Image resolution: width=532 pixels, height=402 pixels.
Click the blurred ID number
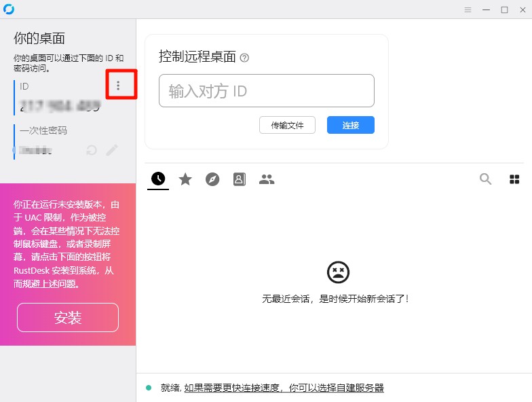tap(60, 106)
